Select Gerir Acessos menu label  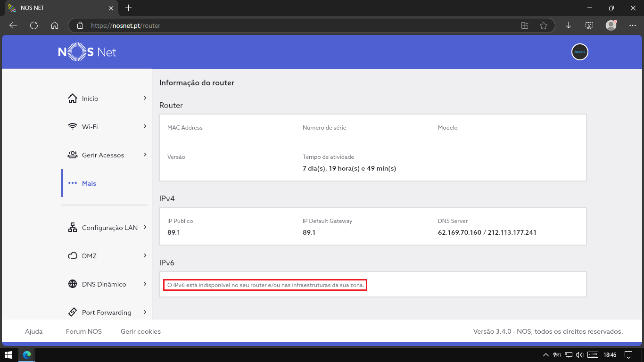(103, 155)
